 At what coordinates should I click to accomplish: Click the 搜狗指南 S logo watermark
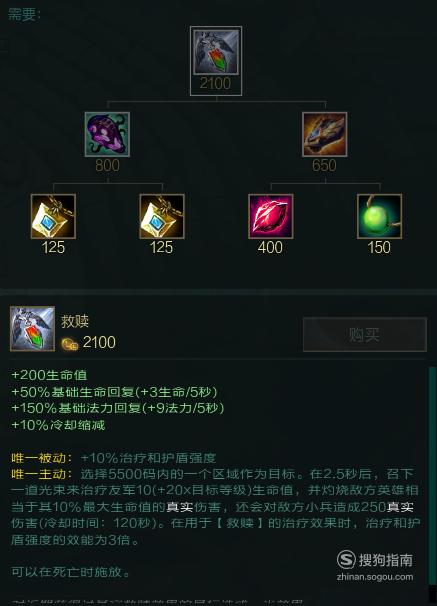pos(346,559)
